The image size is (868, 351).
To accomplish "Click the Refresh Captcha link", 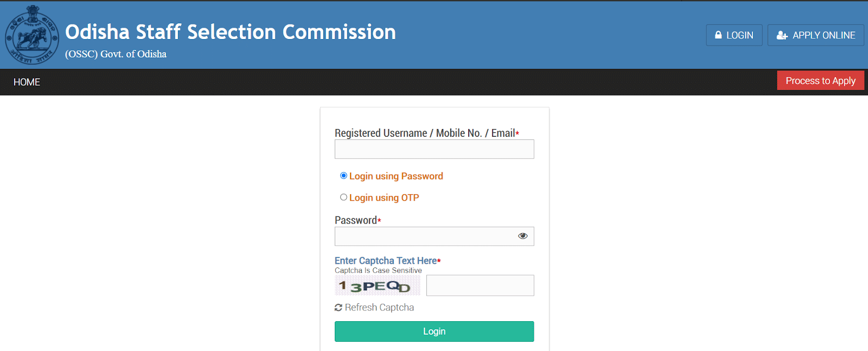I will pyautogui.click(x=380, y=307).
